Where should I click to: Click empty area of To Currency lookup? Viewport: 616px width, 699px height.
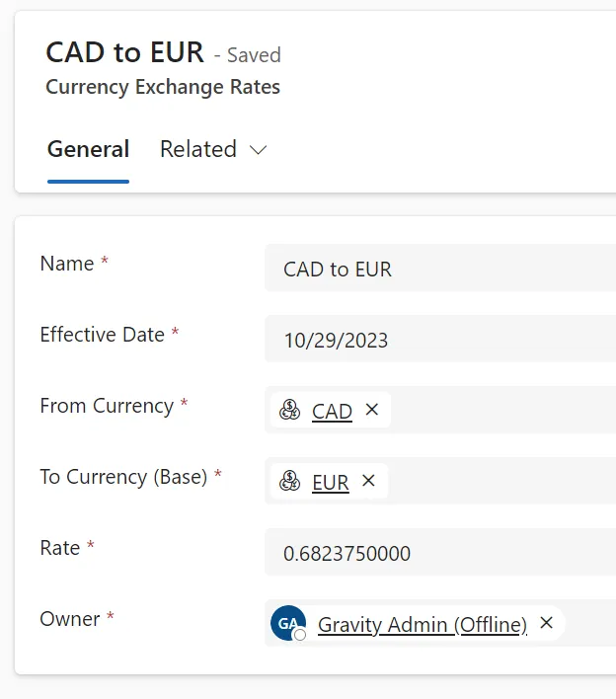point(502,481)
